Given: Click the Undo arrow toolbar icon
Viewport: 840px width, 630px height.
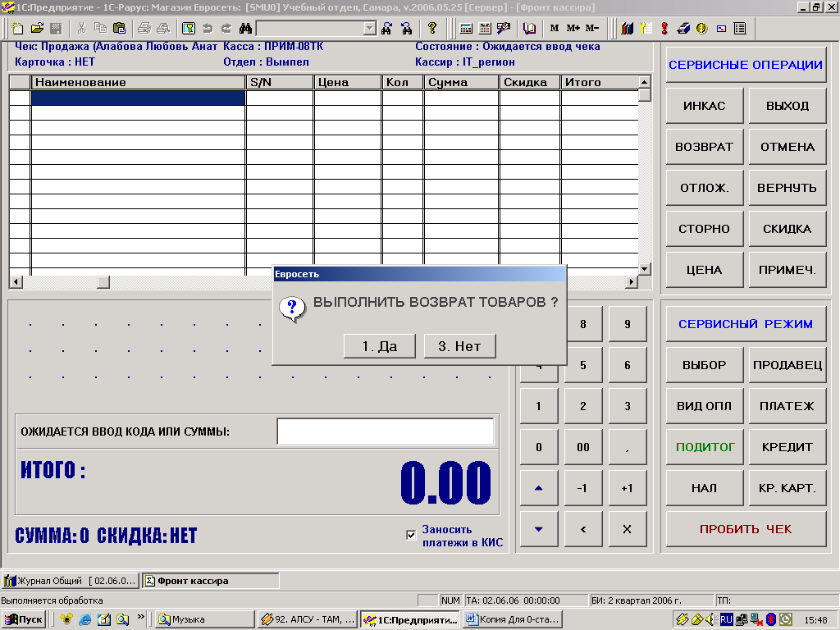Looking at the screenshot, I should (208, 29).
